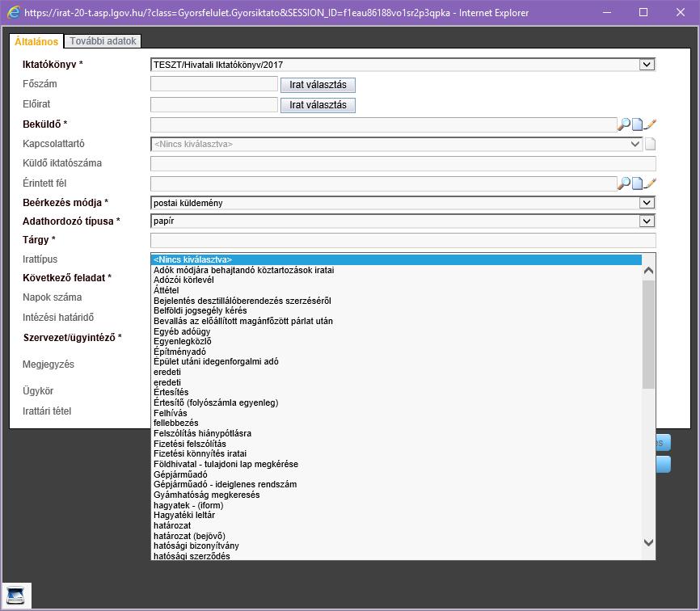This screenshot has width=700, height=611.
Task: Select 'hatósági bizonyítvány' option
Action: [x=396, y=546]
